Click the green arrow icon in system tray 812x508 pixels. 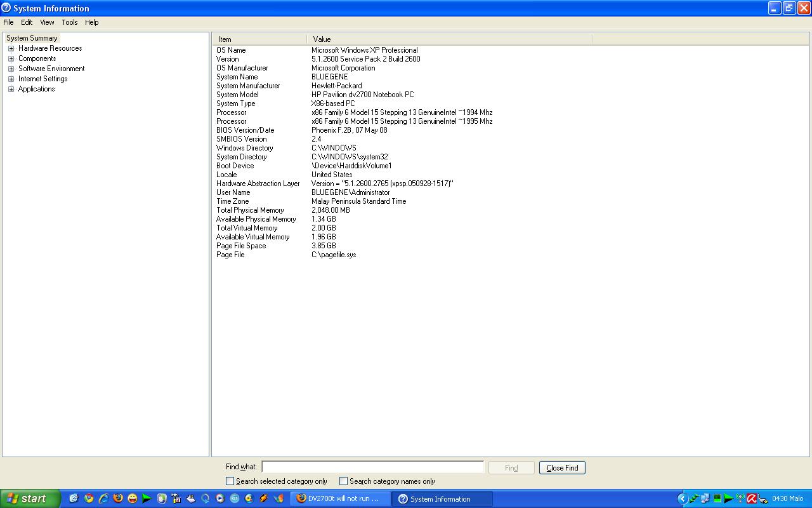[728, 498]
